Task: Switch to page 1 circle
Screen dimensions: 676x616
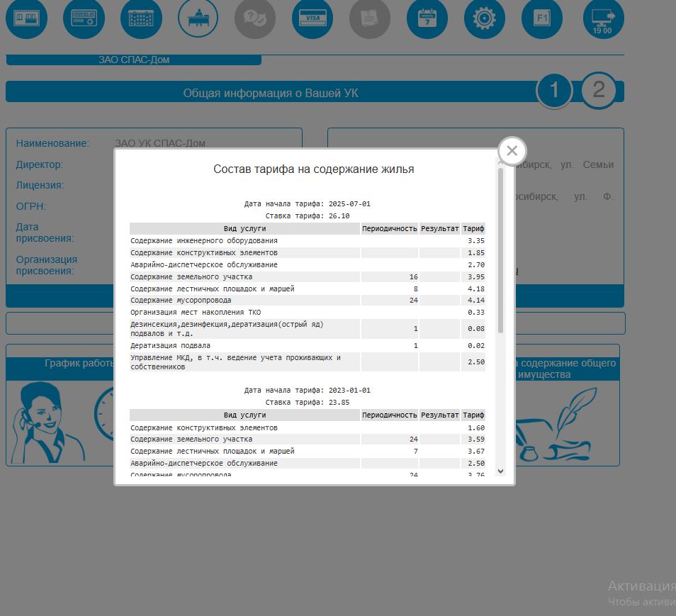Action: pyautogui.click(x=554, y=91)
